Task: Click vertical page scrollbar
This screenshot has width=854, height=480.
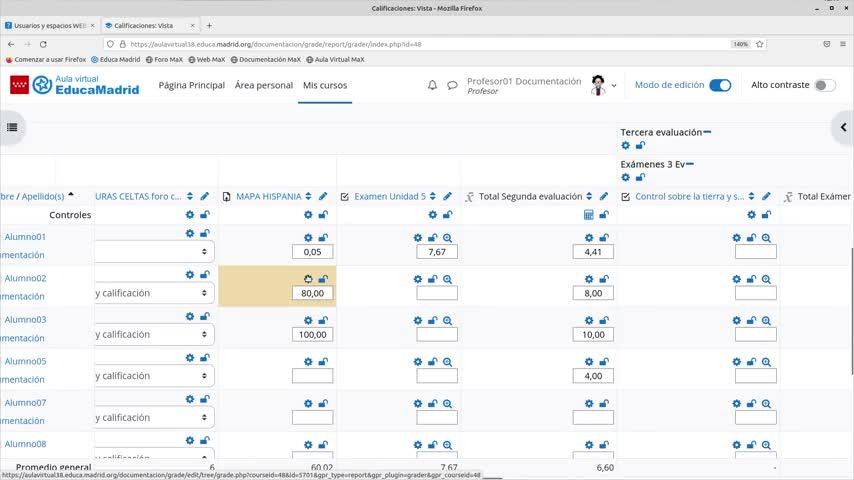Action: pyautogui.click(x=851, y=311)
